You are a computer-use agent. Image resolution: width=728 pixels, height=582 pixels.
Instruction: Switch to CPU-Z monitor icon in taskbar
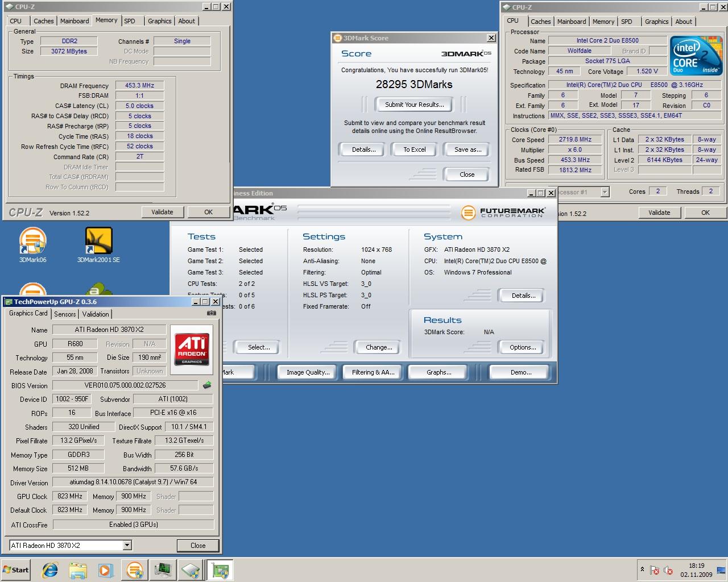click(x=163, y=570)
